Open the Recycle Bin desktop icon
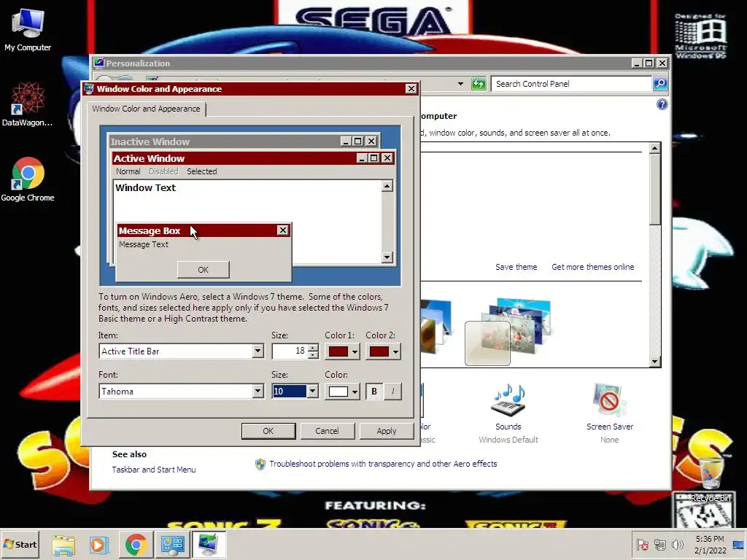 point(711,478)
